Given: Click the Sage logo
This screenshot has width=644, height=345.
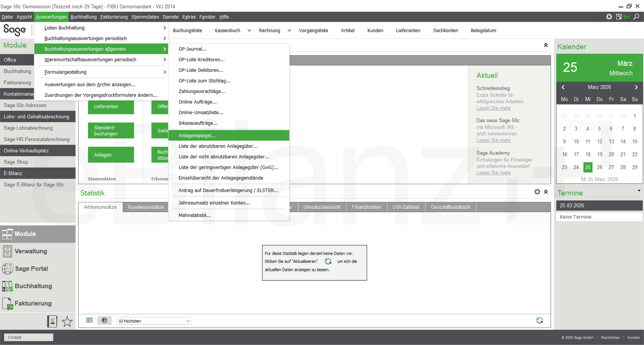Looking at the screenshot, I should click(x=15, y=30).
